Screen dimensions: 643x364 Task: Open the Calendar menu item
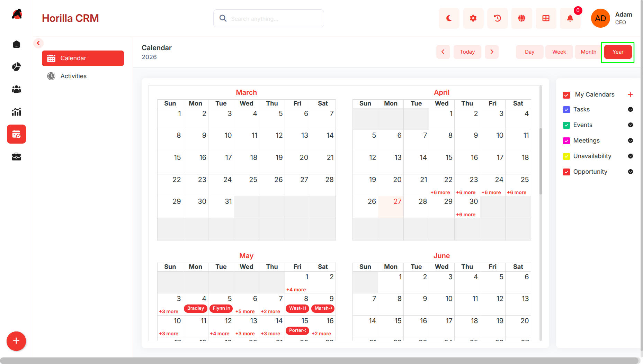(83, 58)
